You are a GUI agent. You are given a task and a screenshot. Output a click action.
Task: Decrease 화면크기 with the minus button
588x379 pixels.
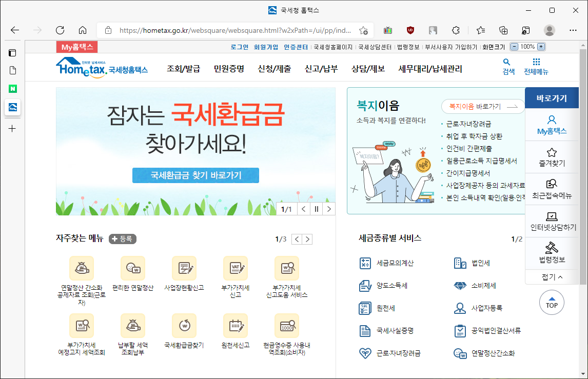515,47
